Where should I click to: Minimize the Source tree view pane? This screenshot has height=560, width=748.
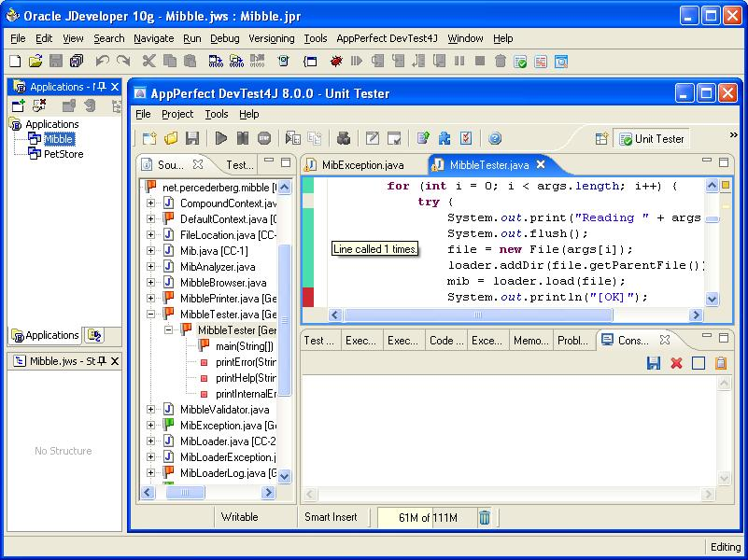pyautogui.click(x=269, y=162)
